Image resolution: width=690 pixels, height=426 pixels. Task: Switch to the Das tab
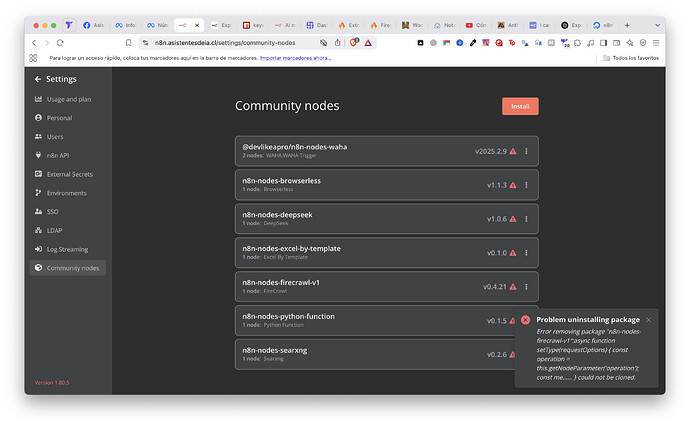tap(317, 25)
